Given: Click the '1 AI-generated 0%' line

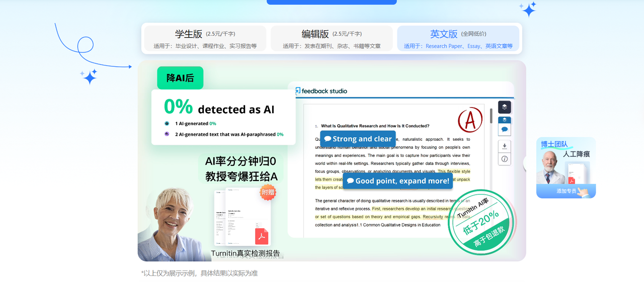Looking at the screenshot, I should (x=196, y=124).
